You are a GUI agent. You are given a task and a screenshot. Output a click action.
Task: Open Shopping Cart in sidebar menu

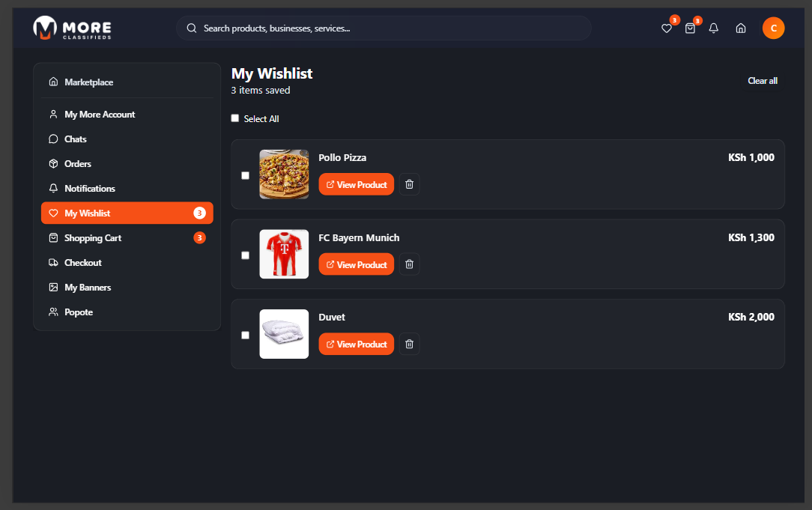click(93, 238)
